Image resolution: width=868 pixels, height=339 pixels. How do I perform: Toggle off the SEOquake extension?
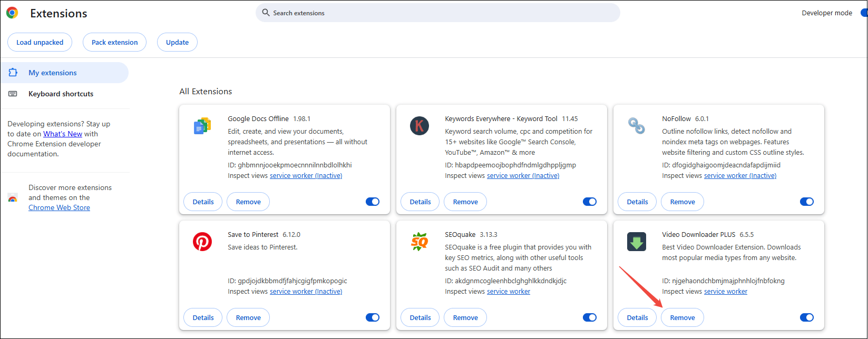(590, 317)
